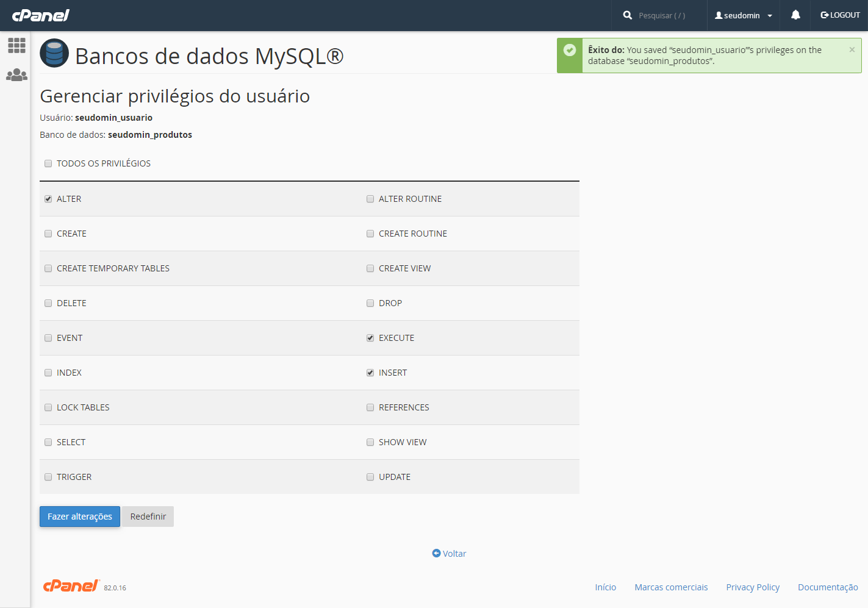868x608 pixels.
Task: Check TODOS OS PRIVILÉGIOS checkbox
Action: (48, 163)
